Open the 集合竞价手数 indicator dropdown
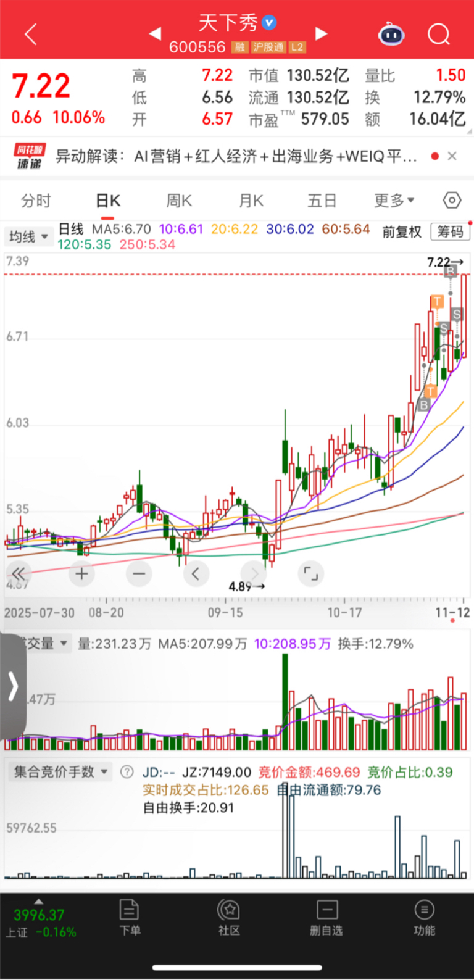Viewport: 474px width, 980px height. (60, 771)
